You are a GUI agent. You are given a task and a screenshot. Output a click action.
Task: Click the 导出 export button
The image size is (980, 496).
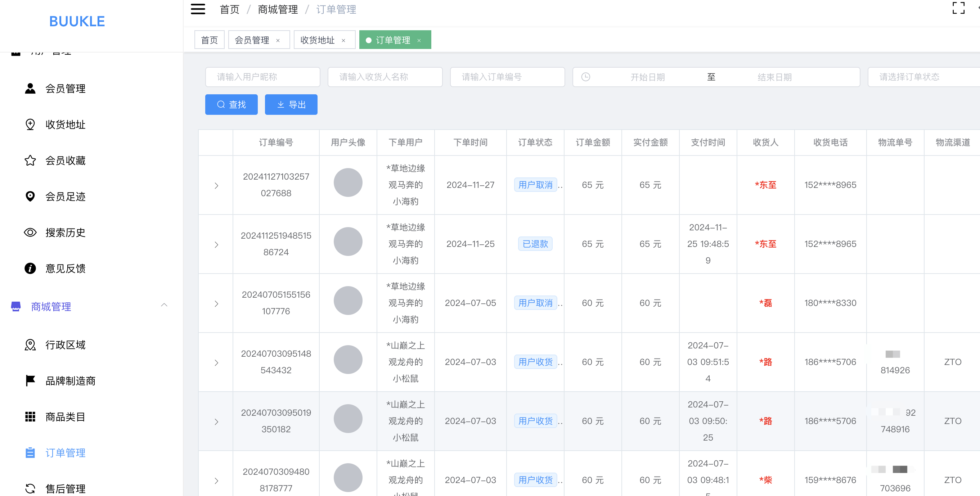(291, 105)
